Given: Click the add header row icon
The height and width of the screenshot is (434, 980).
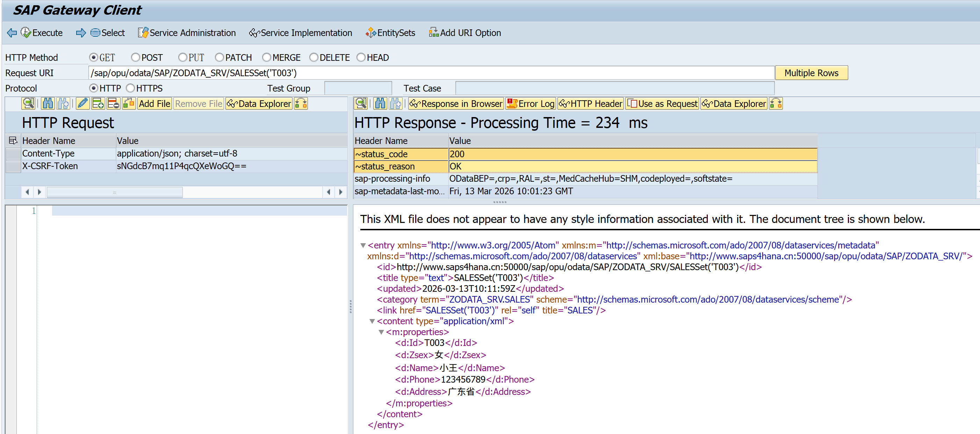Looking at the screenshot, I should 98,103.
